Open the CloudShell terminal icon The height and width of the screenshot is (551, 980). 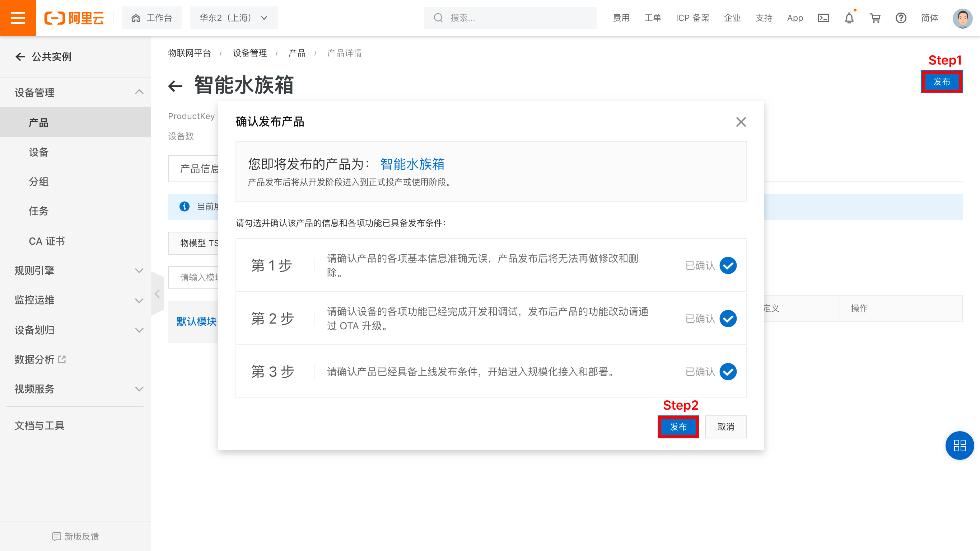(823, 18)
